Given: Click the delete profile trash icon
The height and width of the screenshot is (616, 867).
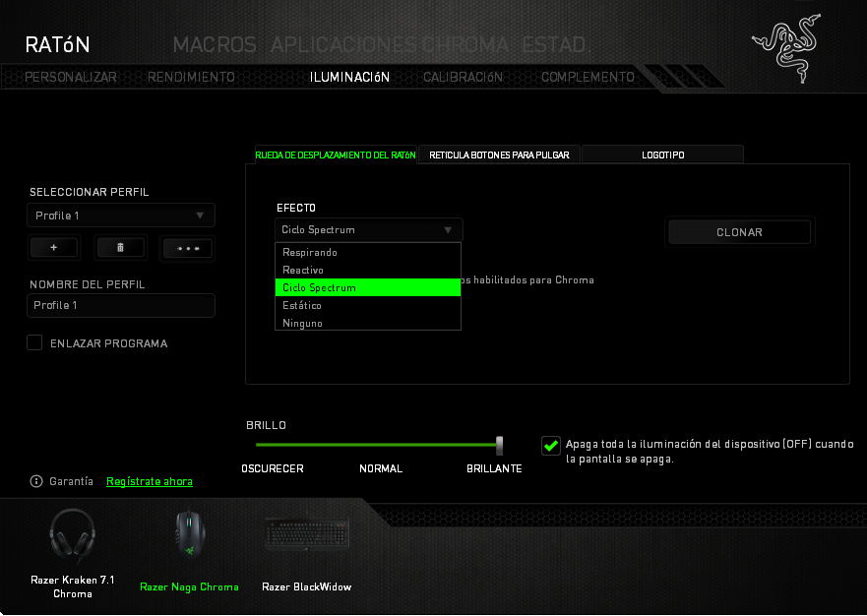Looking at the screenshot, I should 120,248.
